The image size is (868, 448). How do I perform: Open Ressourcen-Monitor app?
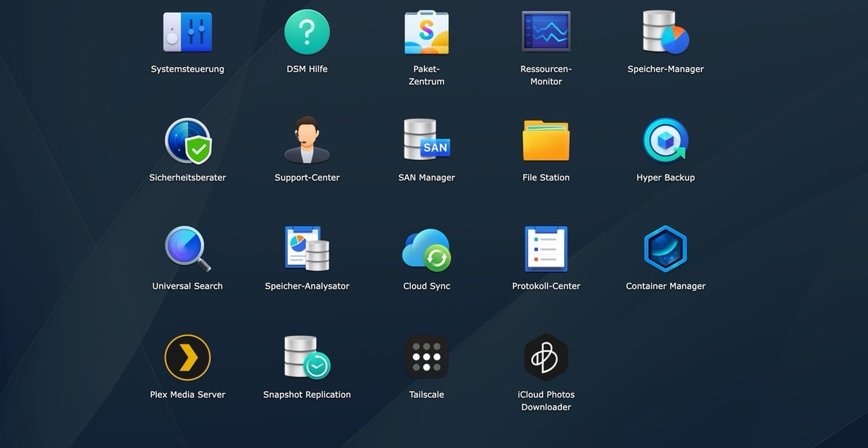click(x=546, y=33)
